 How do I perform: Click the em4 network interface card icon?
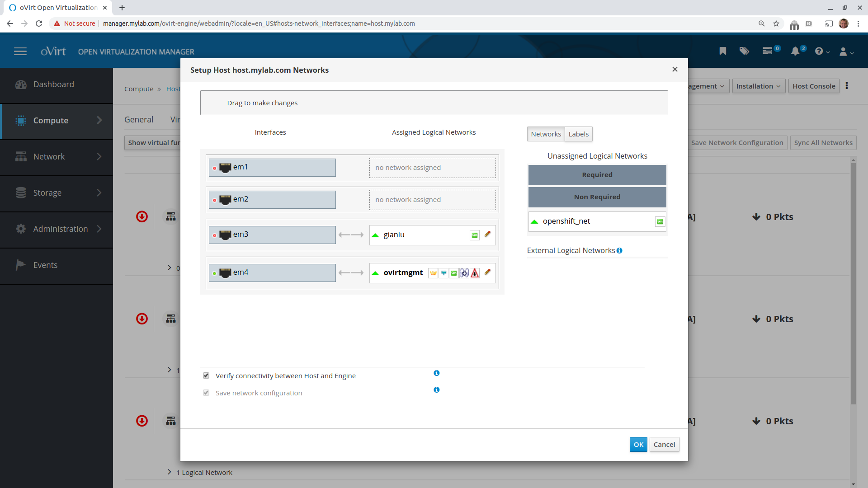(x=225, y=273)
